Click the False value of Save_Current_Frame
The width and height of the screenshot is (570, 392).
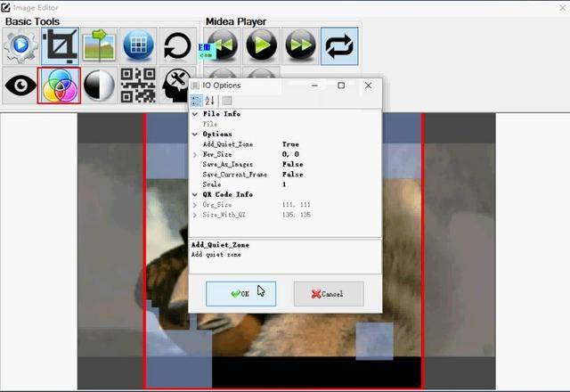point(292,175)
